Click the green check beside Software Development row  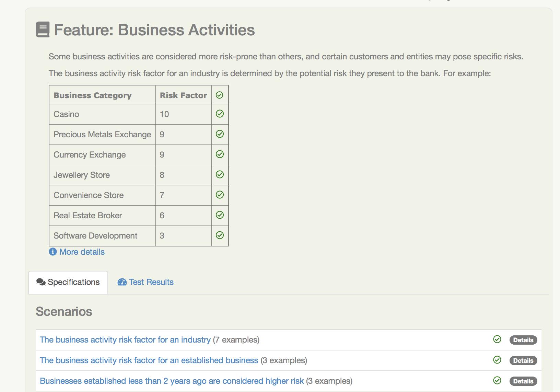(220, 235)
